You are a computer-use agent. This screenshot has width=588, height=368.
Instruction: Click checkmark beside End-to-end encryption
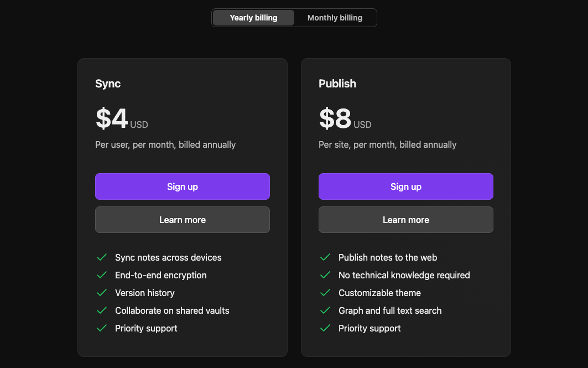pos(102,275)
